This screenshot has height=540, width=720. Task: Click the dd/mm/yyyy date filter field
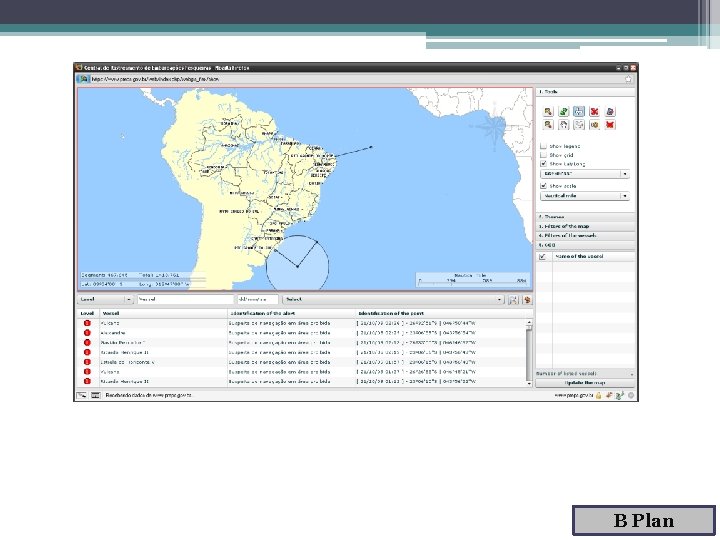(x=257, y=299)
